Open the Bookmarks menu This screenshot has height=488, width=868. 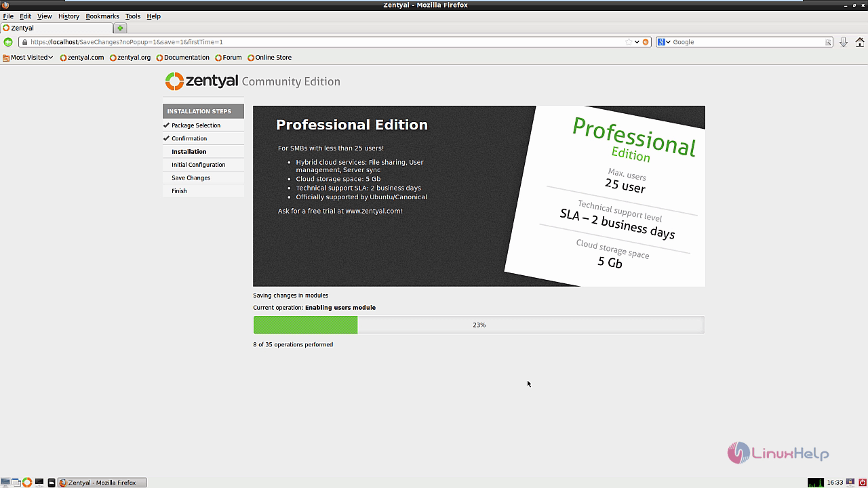(102, 16)
